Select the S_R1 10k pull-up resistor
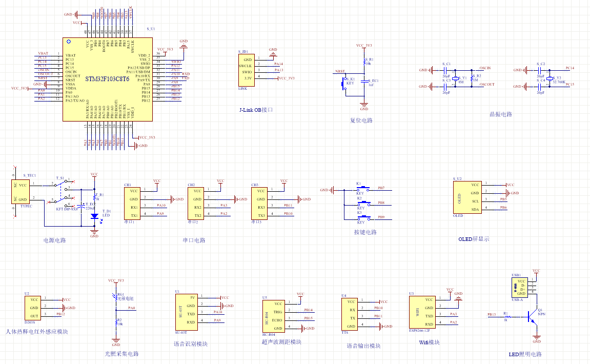This screenshot has width=590, height=364. (364, 62)
